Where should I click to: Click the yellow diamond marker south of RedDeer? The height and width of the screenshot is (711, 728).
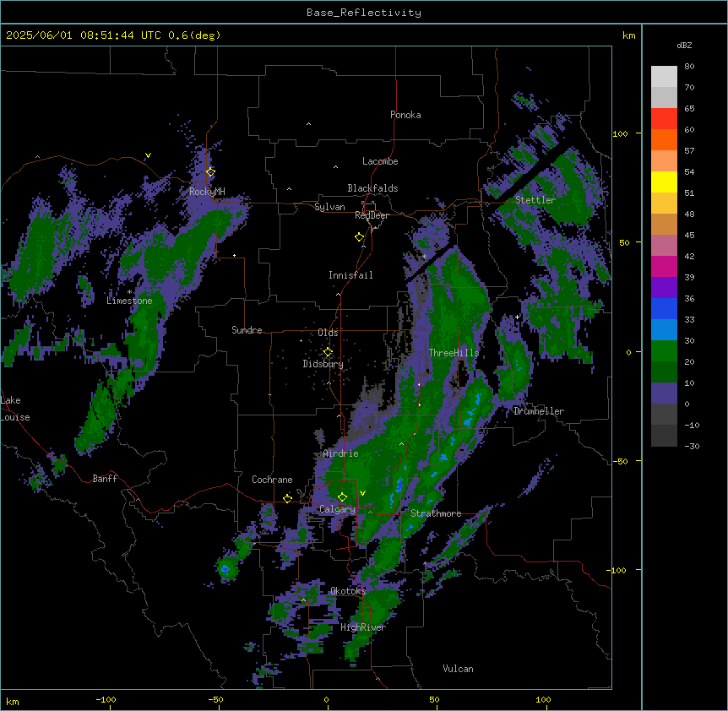pos(360,237)
